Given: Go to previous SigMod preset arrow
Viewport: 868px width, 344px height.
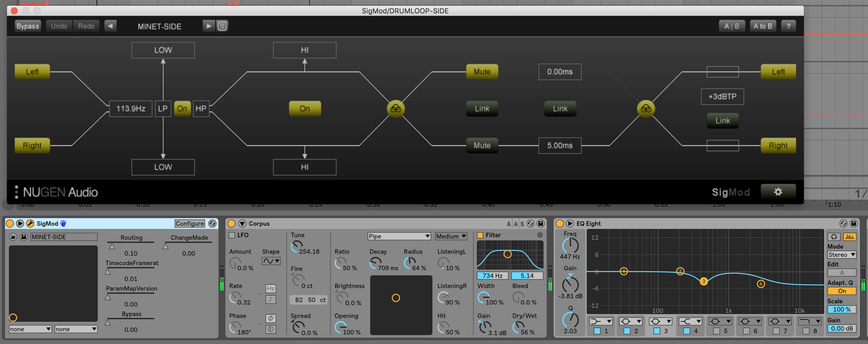Looking at the screenshot, I should [110, 26].
